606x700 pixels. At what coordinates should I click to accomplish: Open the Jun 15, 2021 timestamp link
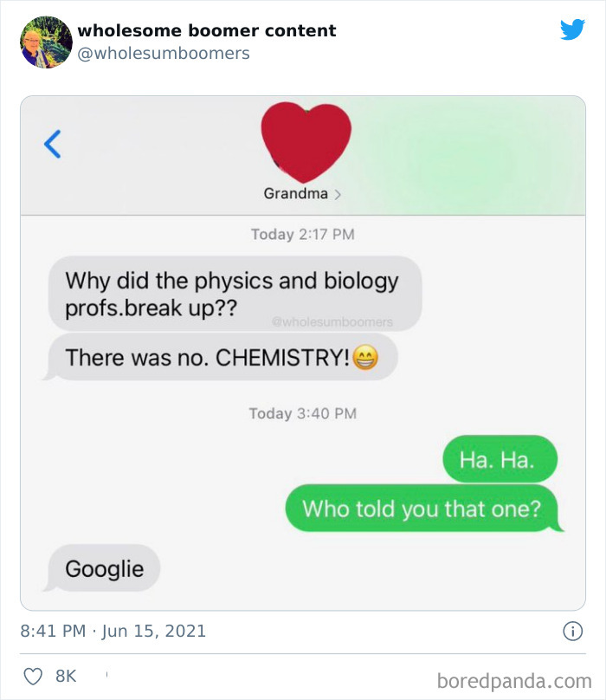pos(111,632)
